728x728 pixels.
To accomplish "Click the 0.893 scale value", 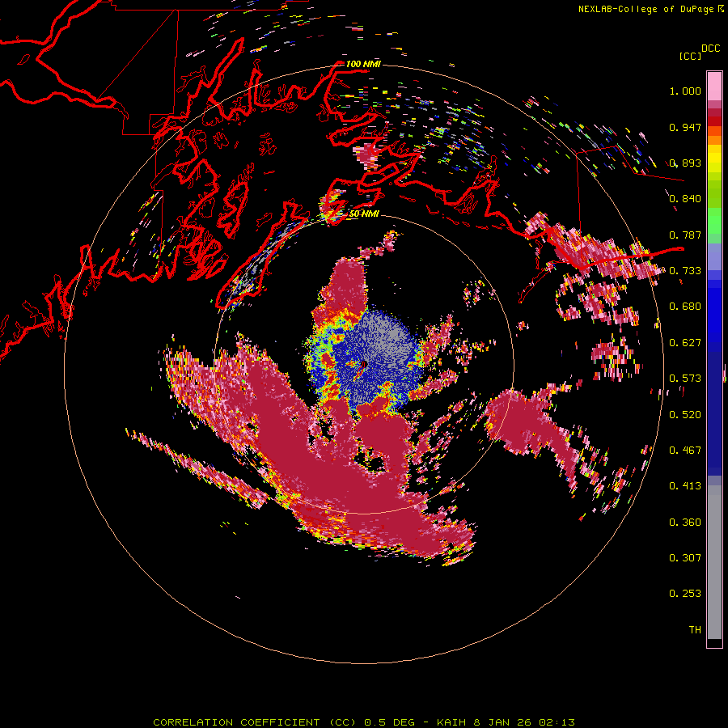I will 685,163.
